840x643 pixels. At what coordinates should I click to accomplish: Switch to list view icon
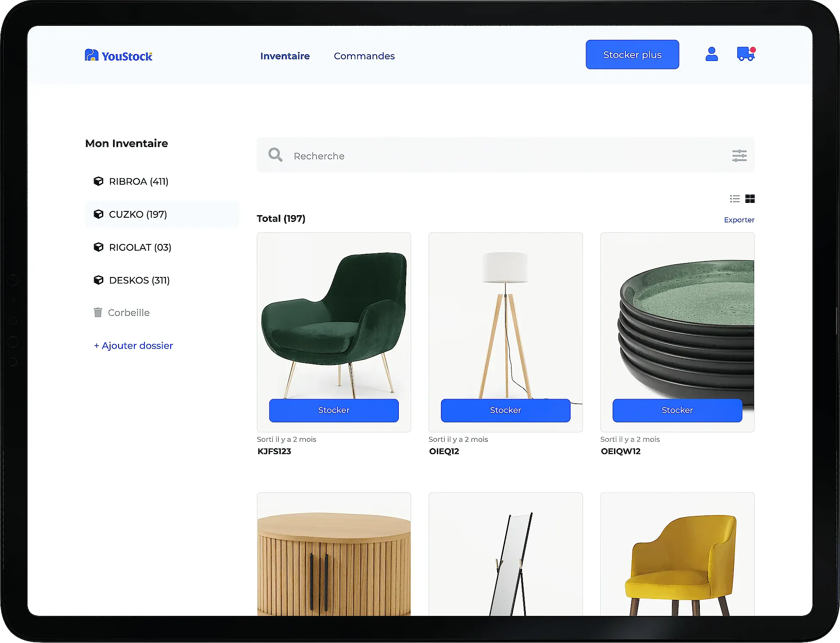pyautogui.click(x=735, y=199)
